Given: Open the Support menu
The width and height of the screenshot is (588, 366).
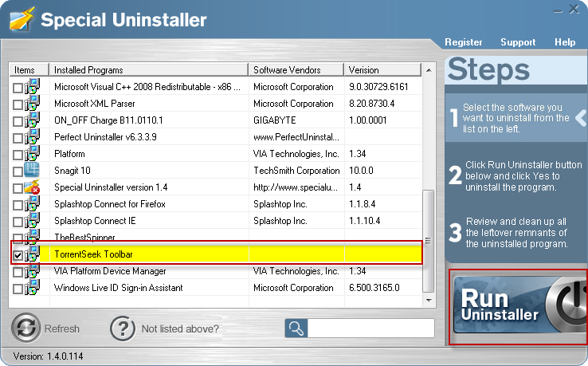Looking at the screenshot, I should [x=518, y=42].
